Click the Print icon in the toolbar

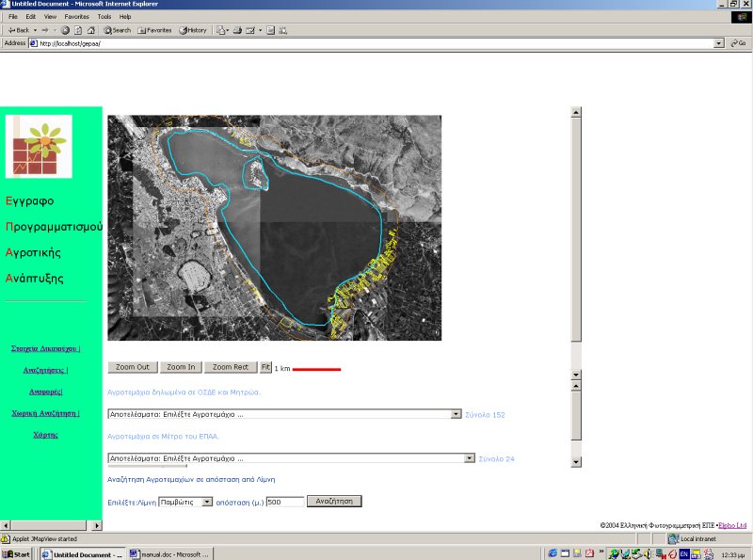tap(237, 30)
